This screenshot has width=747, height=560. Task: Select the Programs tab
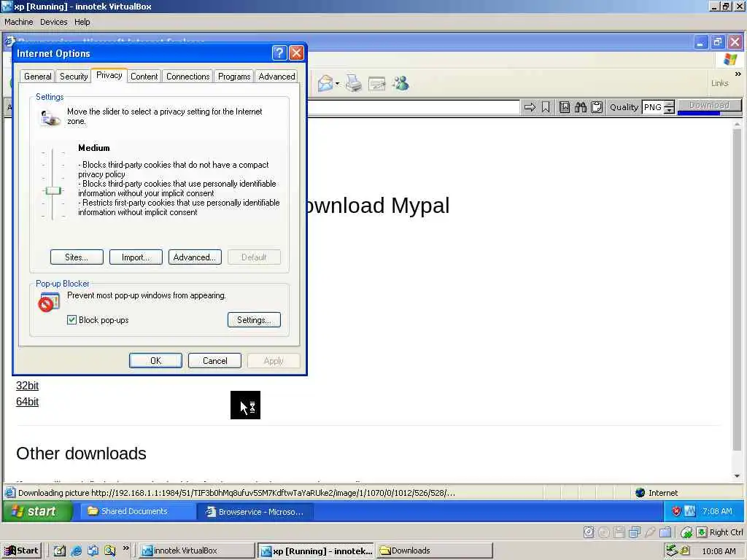(234, 76)
